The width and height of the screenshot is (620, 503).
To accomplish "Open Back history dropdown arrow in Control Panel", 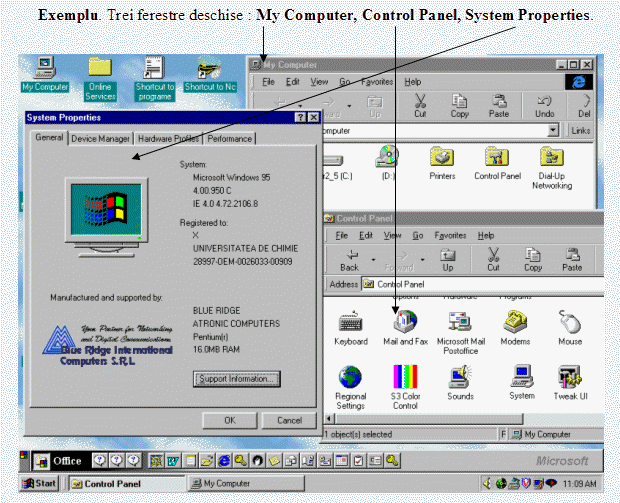I will pyautogui.click(x=373, y=260).
